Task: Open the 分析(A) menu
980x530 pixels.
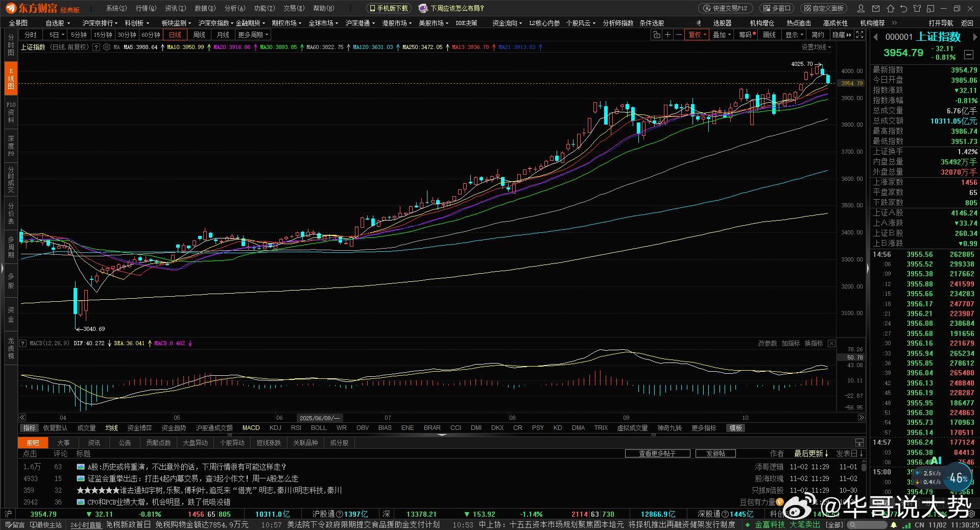Action: pyautogui.click(x=234, y=8)
